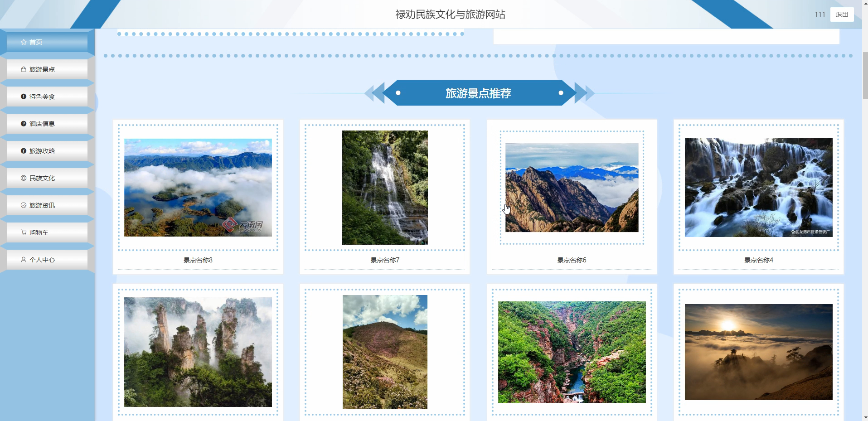Open the red canyon river photo
This screenshot has height=421, width=868.
pyautogui.click(x=572, y=352)
